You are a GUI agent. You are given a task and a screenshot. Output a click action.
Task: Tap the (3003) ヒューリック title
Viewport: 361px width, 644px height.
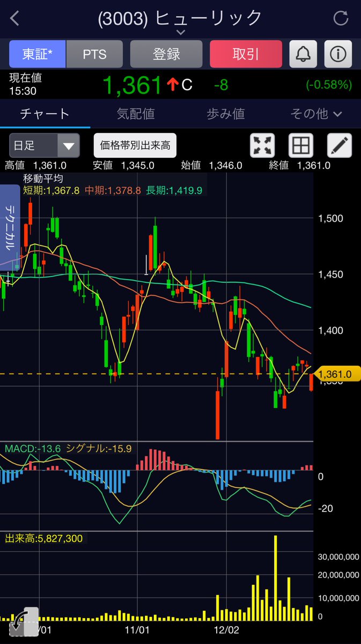pos(180,18)
